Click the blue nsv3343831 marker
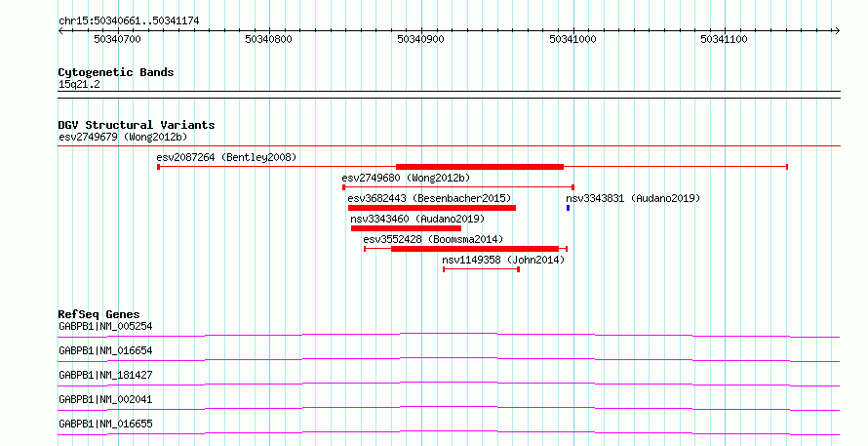Image resolution: width=868 pixels, height=446 pixels. [568, 208]
